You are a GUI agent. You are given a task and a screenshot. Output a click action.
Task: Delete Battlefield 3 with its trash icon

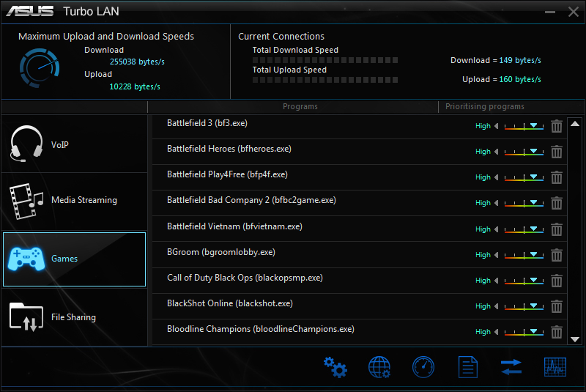[x=557, y=126]
